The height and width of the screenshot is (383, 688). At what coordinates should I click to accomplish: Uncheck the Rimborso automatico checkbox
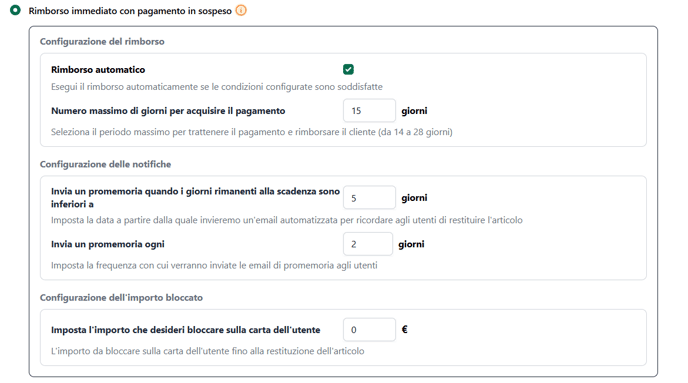pyautogui.click(x=348, y=69)
